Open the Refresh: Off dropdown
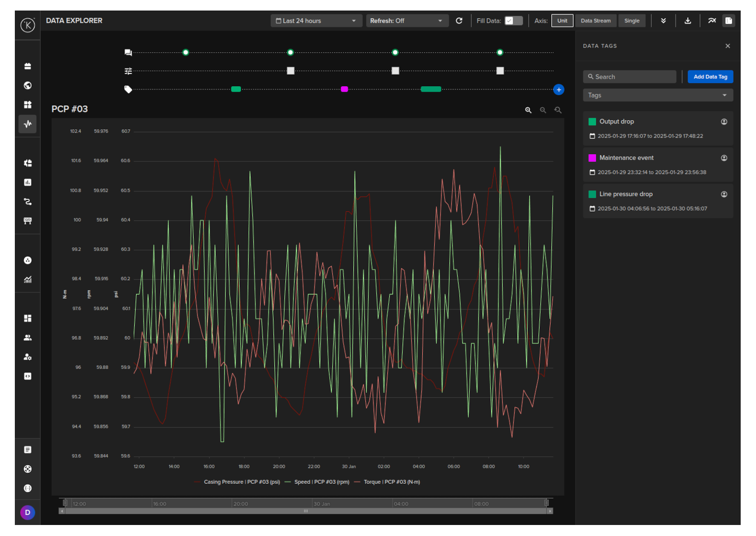 (x=407, y=21)
